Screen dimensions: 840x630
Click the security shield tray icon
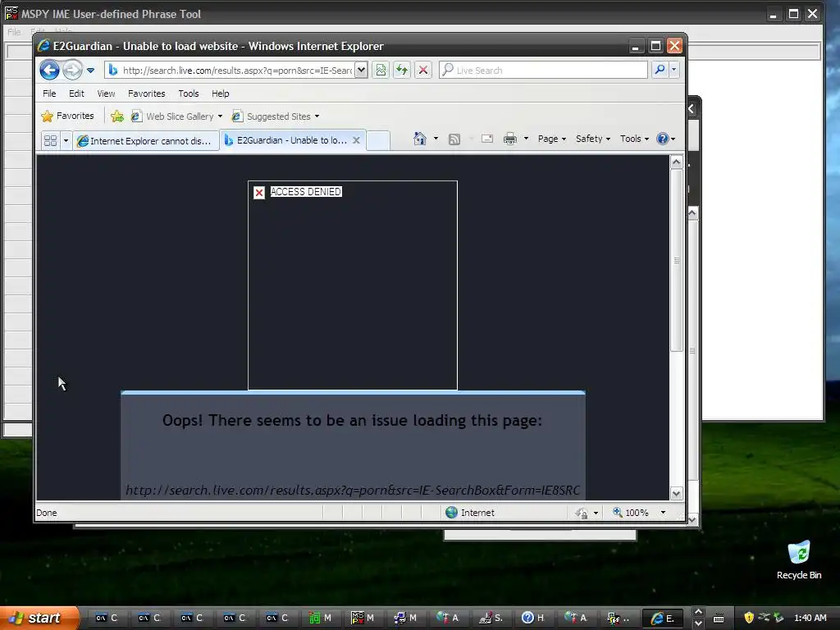[749, 617]
